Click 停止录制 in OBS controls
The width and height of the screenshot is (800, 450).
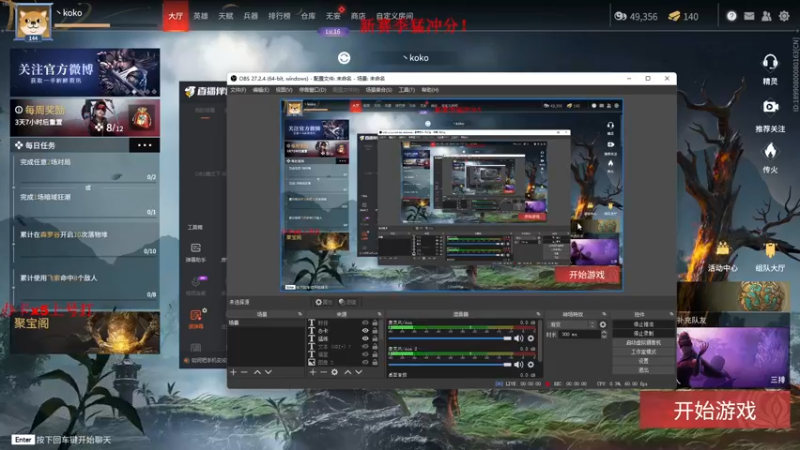(643, 334)
